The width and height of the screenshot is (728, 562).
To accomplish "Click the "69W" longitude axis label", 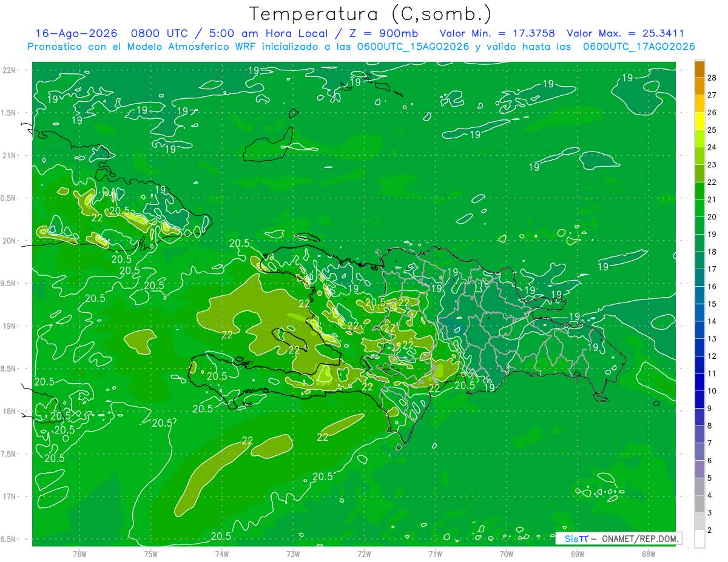I will point(578,554).
